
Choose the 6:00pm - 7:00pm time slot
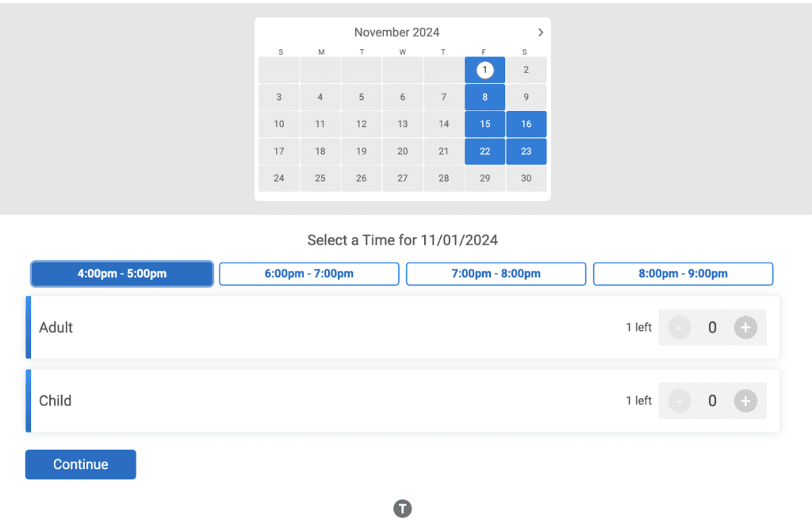point(309,274)
